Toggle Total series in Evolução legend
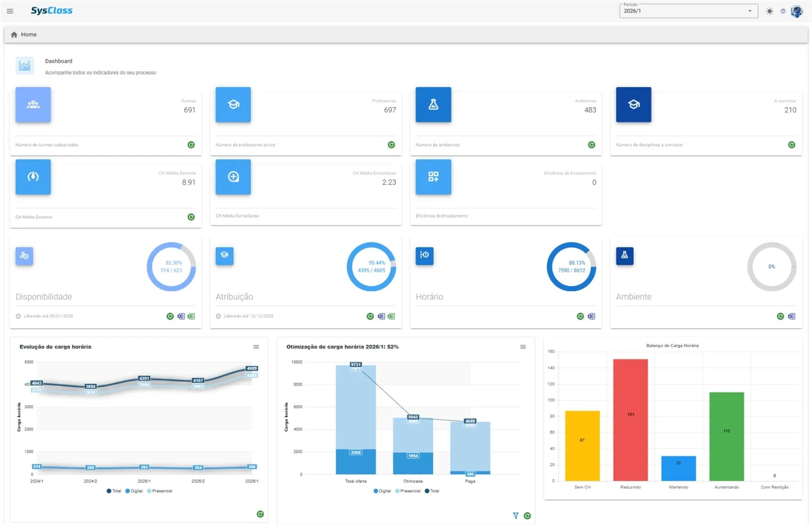Viewport: 812px width, 525px height. coord(114,491)
